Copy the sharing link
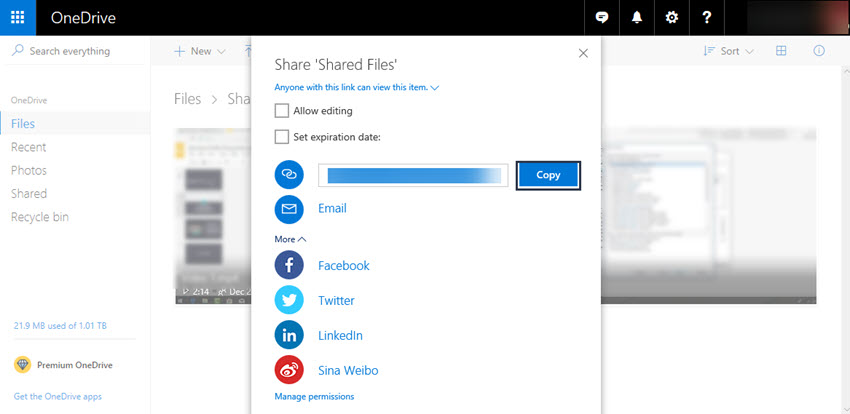Viewport: 850px width, 414px height. coord(548,175)
